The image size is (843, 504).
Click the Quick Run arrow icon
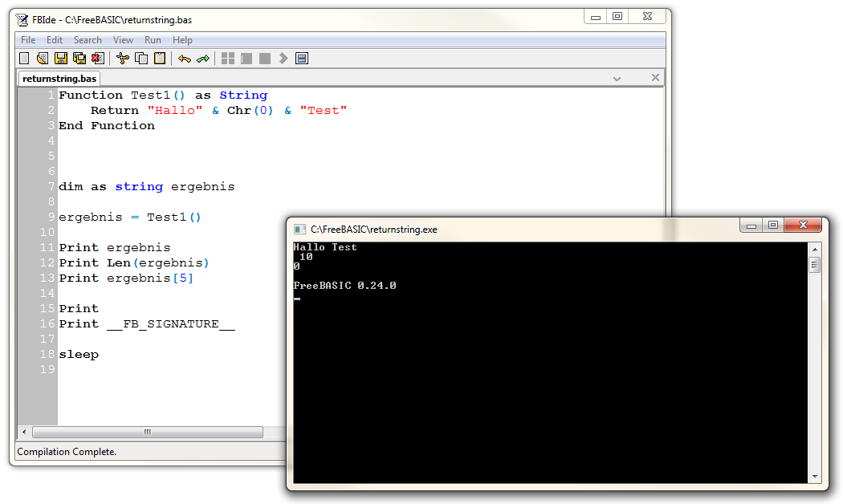[x=283, y=58]
